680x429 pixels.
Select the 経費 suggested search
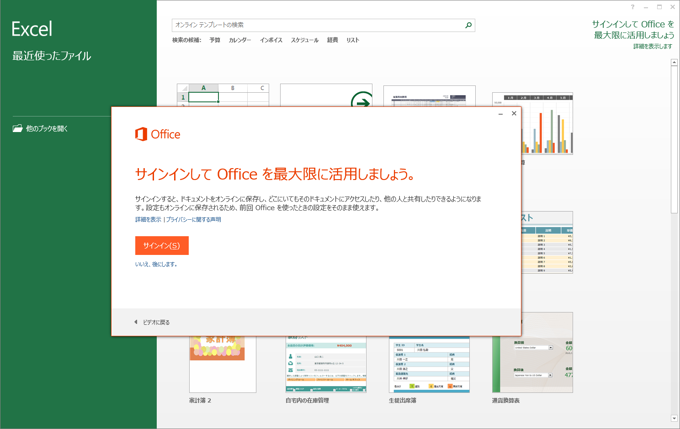click(x=333, y=40)
